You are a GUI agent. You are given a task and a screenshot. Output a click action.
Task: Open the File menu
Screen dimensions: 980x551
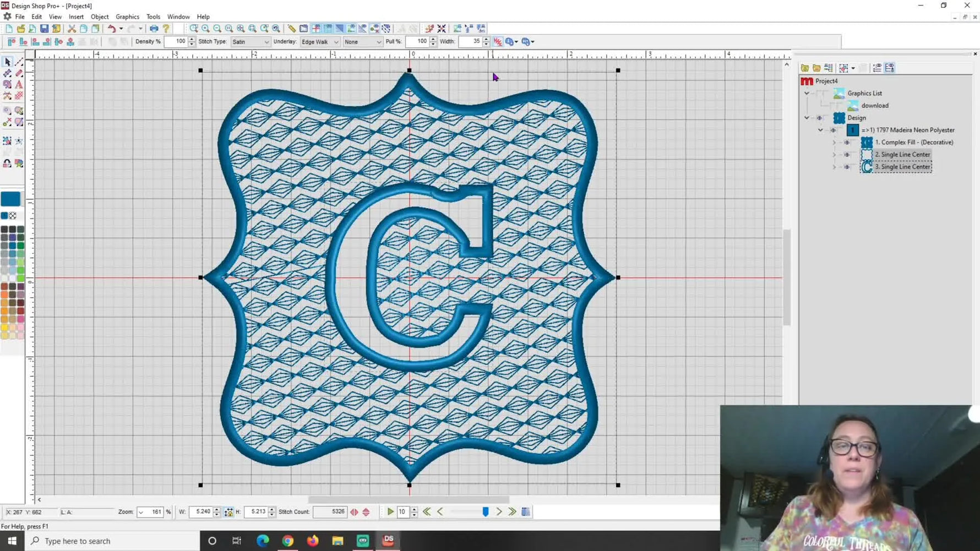tap(20, 17)
